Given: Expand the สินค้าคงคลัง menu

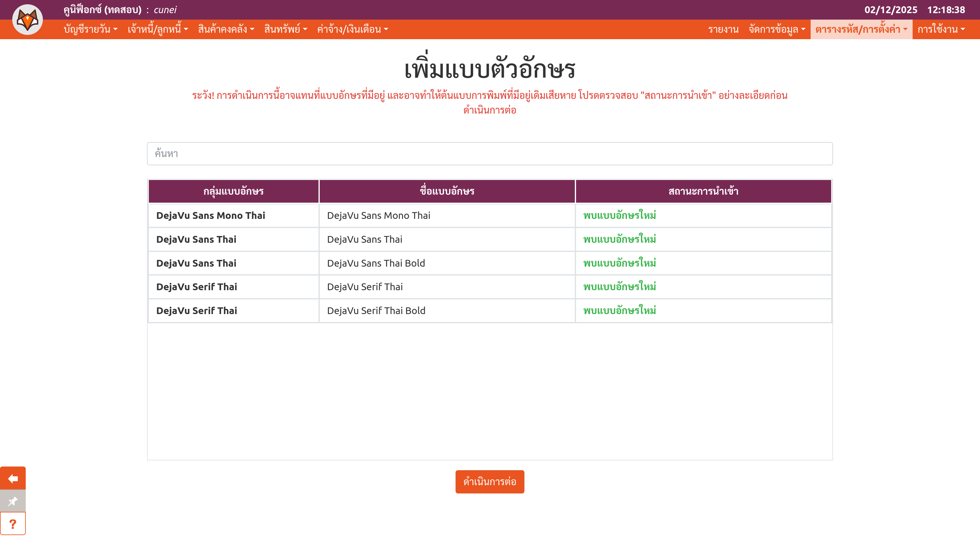Looking at the screenshot, I should pos(226,29).
